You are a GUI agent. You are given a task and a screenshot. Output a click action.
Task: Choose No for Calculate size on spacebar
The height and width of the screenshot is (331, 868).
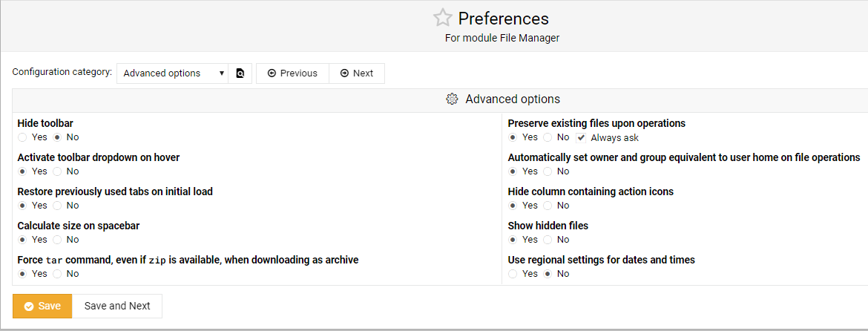pyautogui.click(x=57, y=240)
